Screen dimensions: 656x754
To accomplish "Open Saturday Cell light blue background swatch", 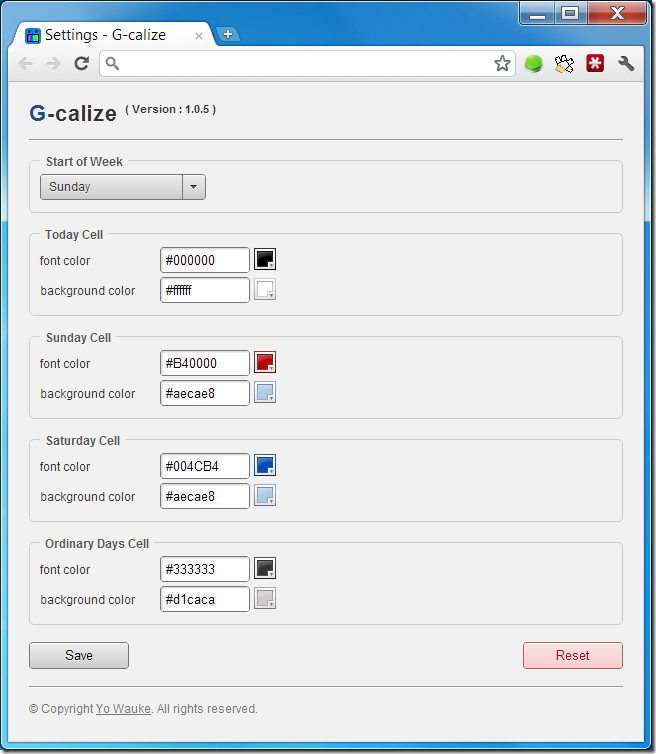I will [265, 495].
